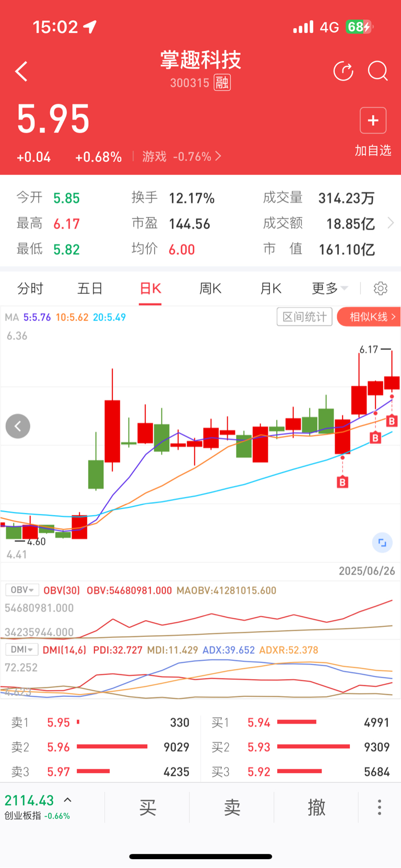The image size is (401, 868).
Task: Tap stock code 300315
Action: pyautogui.click(x=190, y=83)
